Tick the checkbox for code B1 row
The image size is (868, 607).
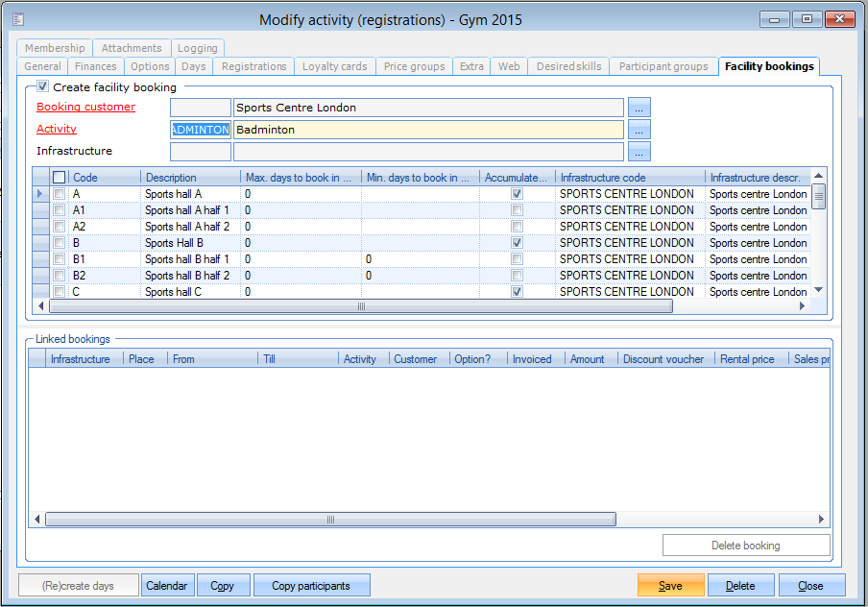tap(60, 259)
